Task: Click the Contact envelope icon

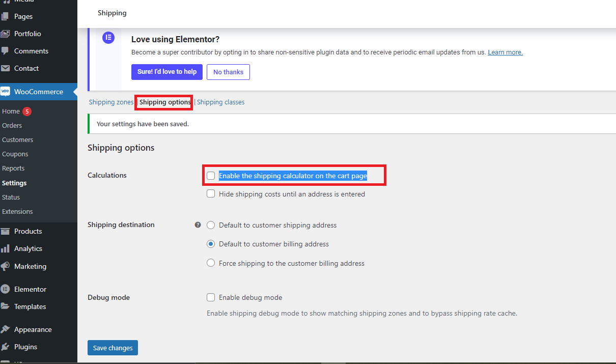Action: click(x=5, y=68)
